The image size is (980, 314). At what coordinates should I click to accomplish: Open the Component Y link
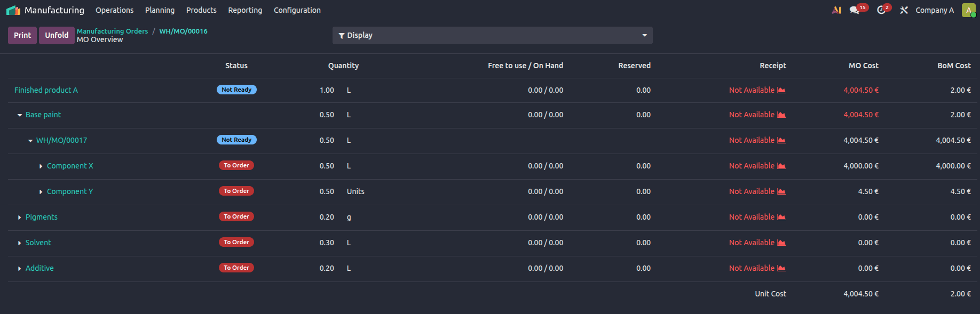click(70, 191)
